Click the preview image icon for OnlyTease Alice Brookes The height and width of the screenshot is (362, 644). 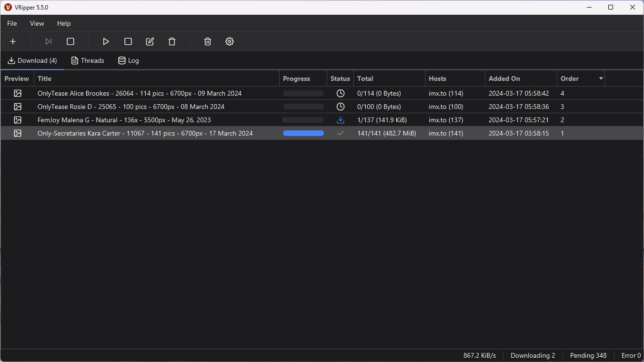click(x=18, y=93)
